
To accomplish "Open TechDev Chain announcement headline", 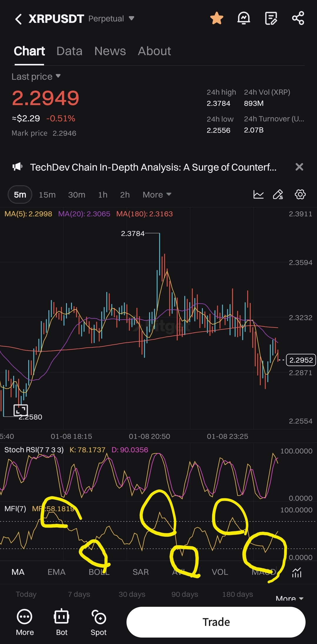I will 153,167.
